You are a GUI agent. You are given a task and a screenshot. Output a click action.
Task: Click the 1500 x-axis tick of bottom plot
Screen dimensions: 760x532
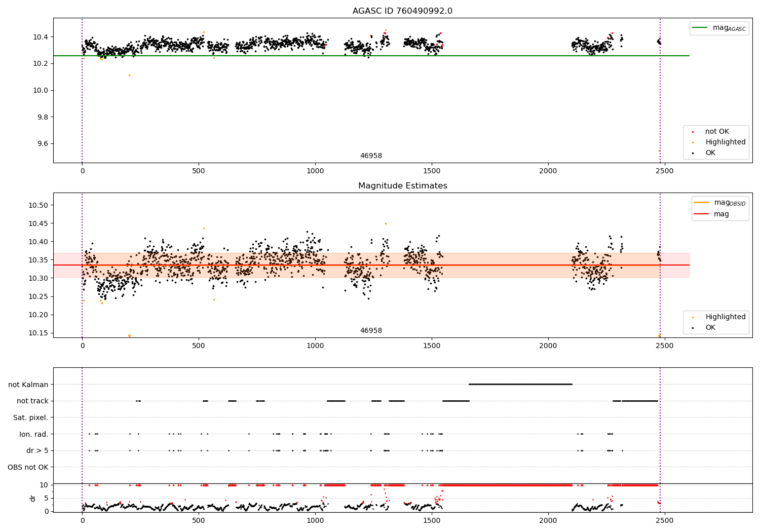(x=432, y=521)
